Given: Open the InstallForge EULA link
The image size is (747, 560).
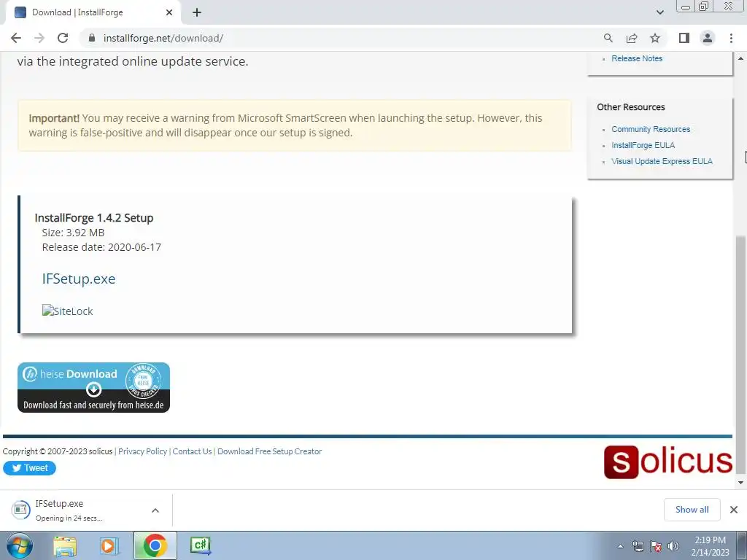Looking at the screenshot, I should click(643, 145).
